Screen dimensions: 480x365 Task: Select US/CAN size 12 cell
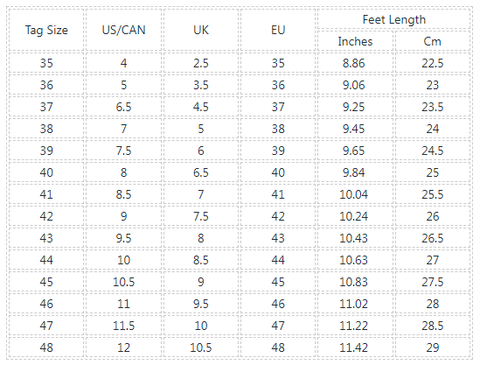[124, 348]
